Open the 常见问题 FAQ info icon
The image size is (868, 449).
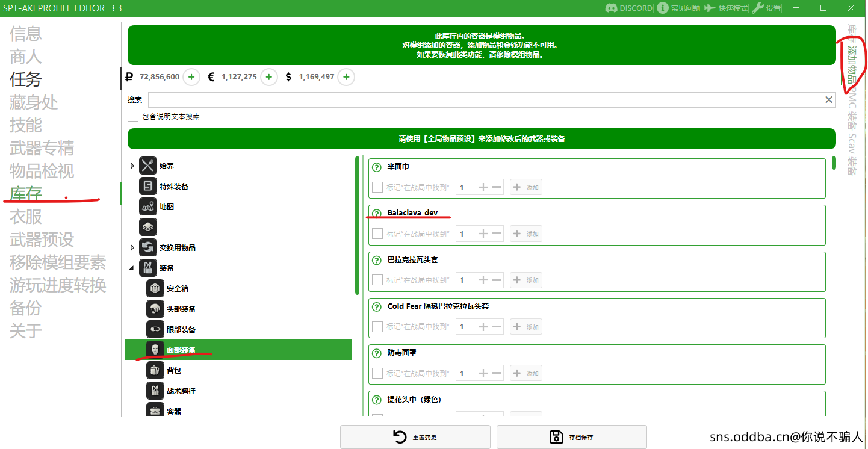click(663, 8)
